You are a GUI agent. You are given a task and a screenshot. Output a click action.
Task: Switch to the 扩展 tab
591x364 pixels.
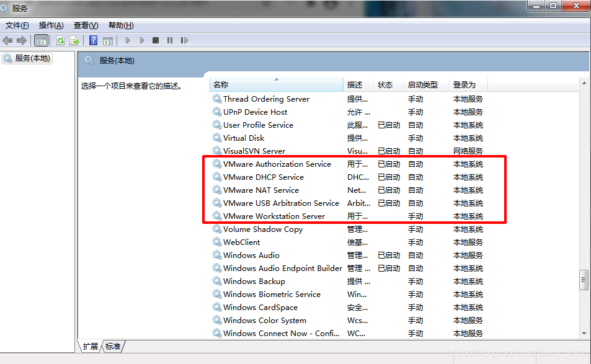pos(91,346)
